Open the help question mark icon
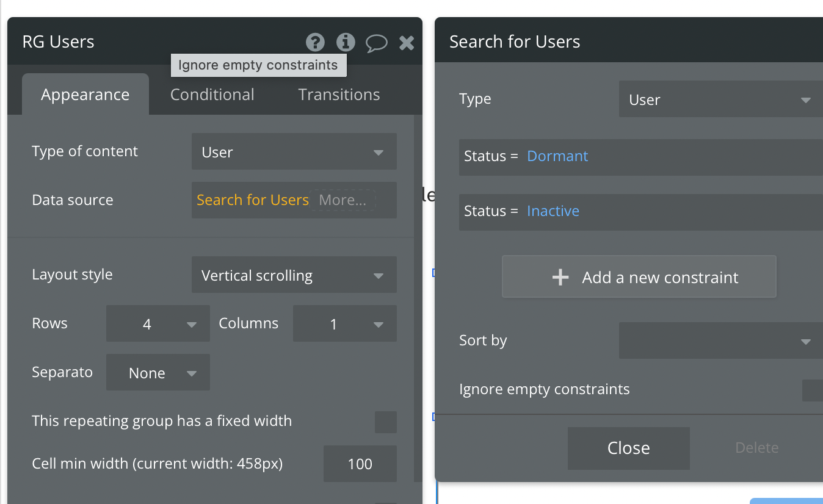Viewport: 823px width, 504px height. [315, 42]
